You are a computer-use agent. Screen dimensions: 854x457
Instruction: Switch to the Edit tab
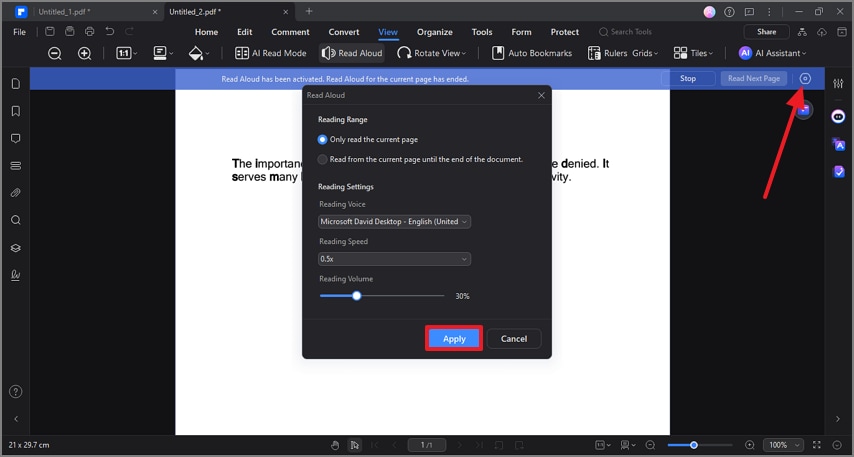[x=245, y=32]
